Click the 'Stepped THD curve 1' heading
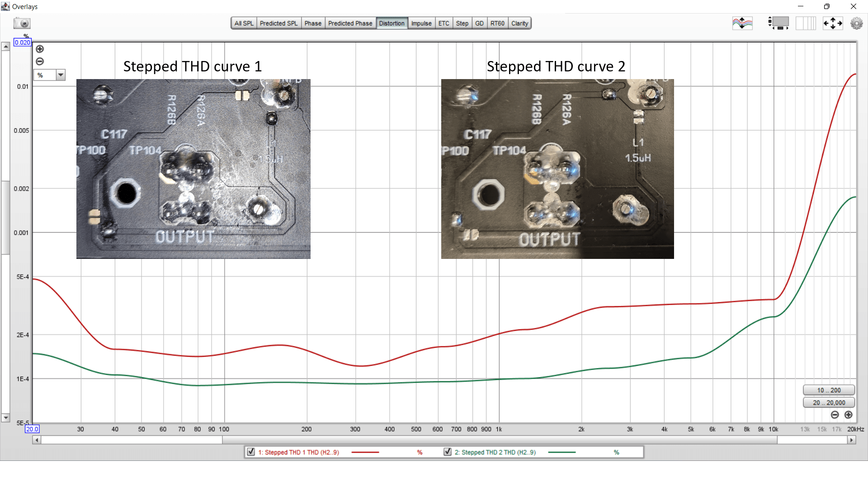This screenshot has width=868, height=488. click(193, 66)
